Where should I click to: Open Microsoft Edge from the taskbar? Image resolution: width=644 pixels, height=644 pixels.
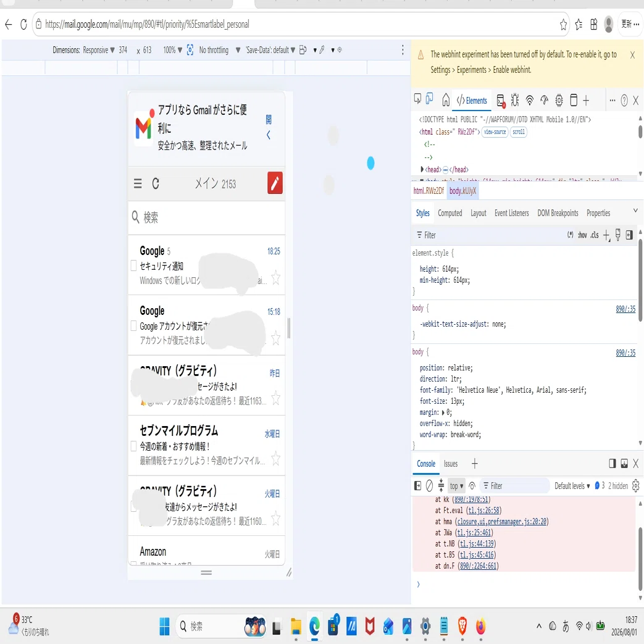[x=315, y=626]
